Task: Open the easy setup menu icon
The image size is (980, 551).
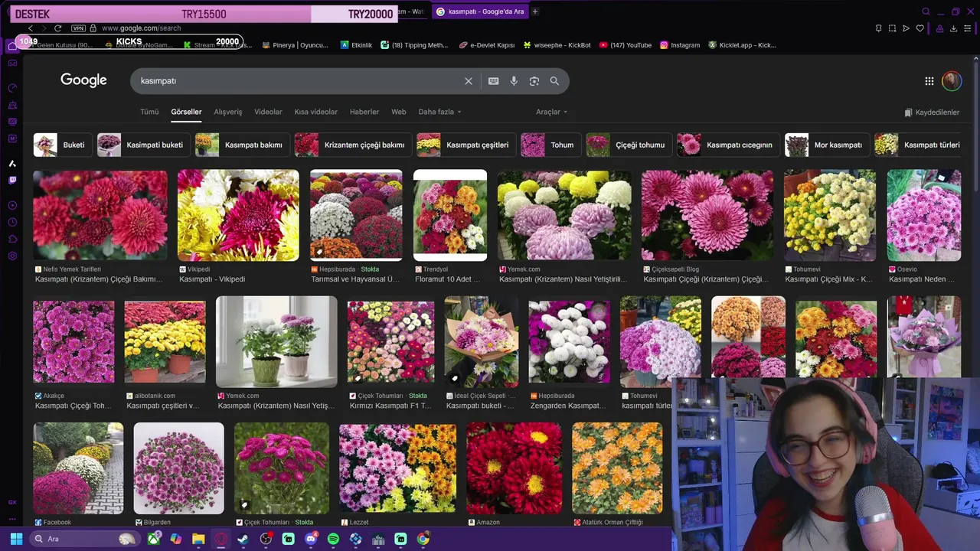Action: (969, 28)
